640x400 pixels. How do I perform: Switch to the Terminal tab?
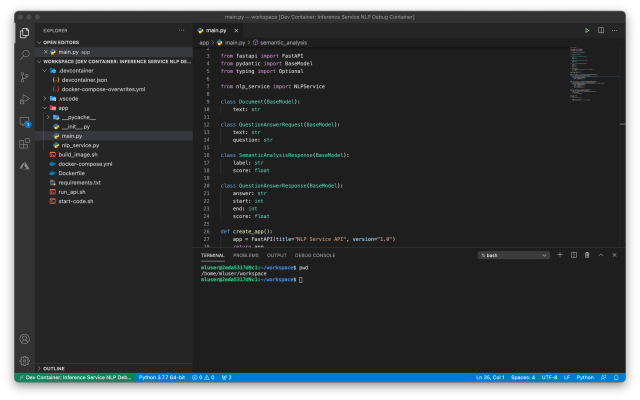[x=213, y=255]
